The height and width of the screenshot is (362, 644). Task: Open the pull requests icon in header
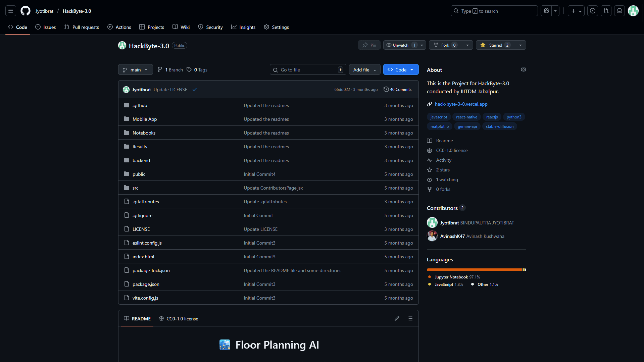[606, 11]
